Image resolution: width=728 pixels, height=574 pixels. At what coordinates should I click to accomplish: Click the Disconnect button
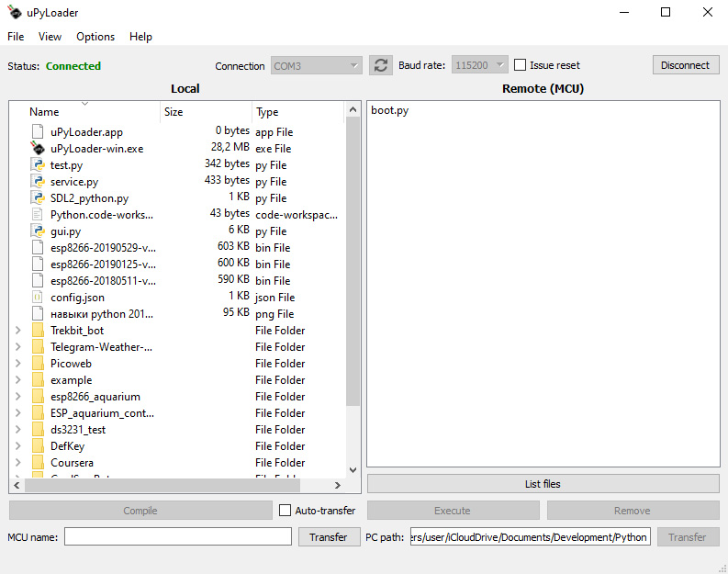click(686, 65)
